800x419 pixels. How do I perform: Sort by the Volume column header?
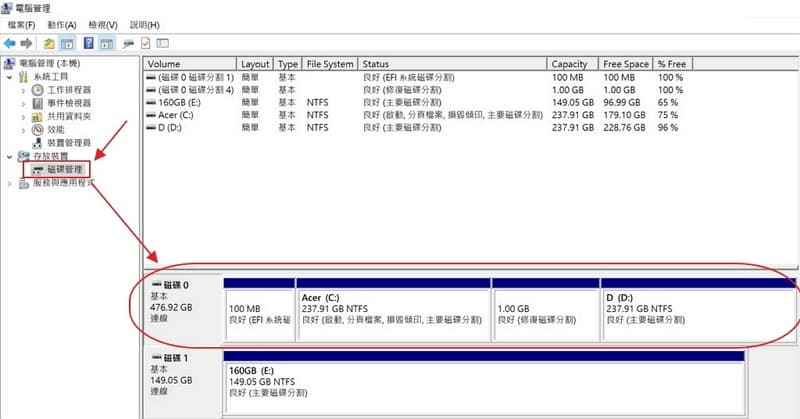pyautogui.click(x=190, y=64)
